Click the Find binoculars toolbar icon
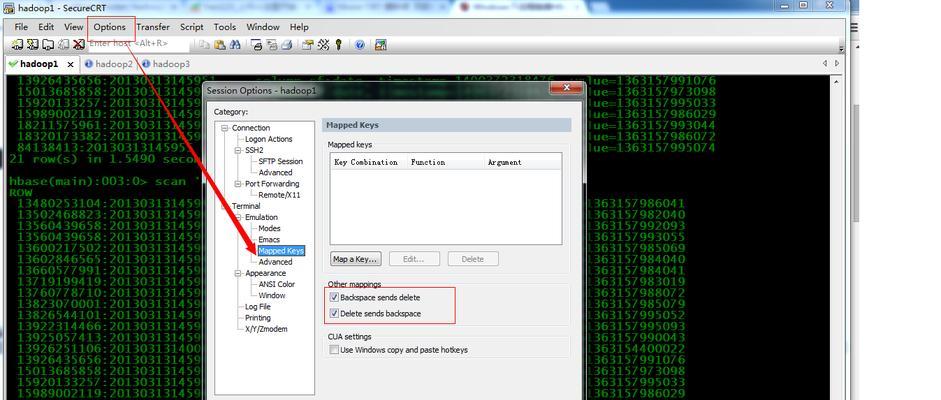Image resolution: width=941 pixels, height=400 pixels. 235,44
